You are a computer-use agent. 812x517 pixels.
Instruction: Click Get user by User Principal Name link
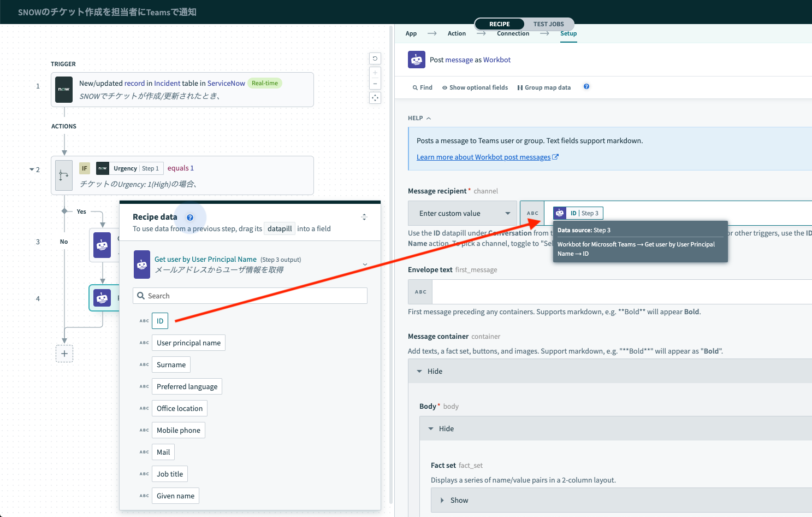(x=205, y=259)
